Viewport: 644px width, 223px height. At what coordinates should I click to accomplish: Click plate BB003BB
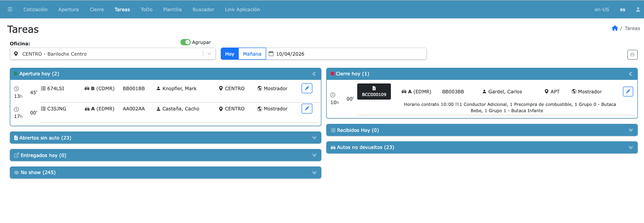[x=453, y=92]
